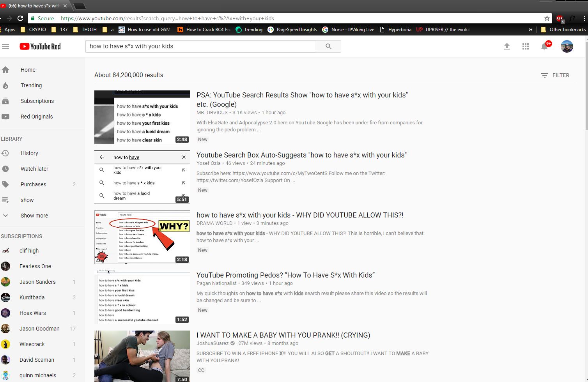Image resolution: width=588 pixels, height=382 pixels.
Task: Open the MR. OBVIOUS channel link
Action: click(x=212, y=113)
